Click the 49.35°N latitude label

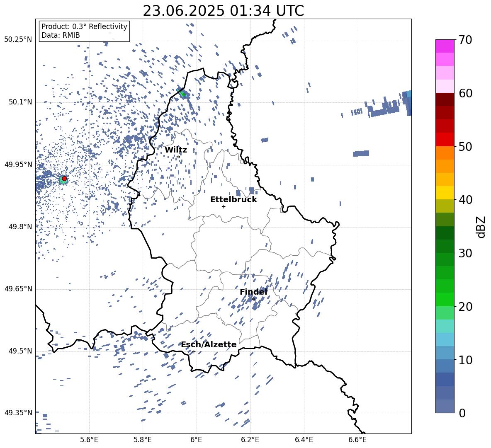pos(18,413)
